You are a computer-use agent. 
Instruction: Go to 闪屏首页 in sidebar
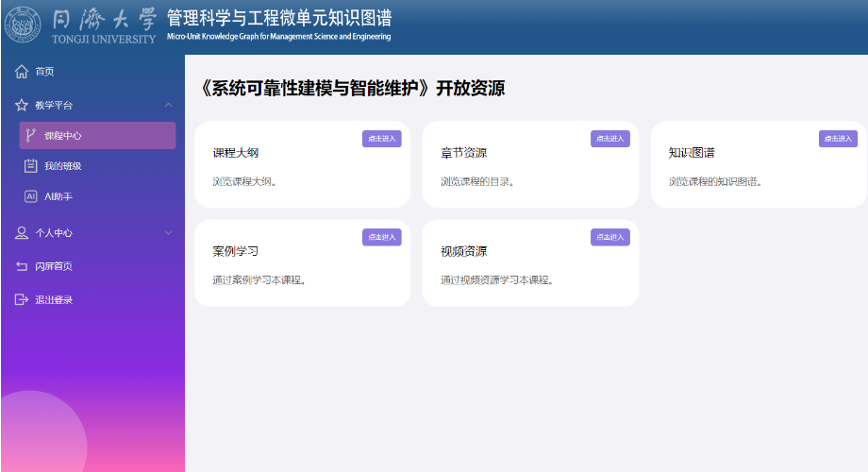[54, 266]
